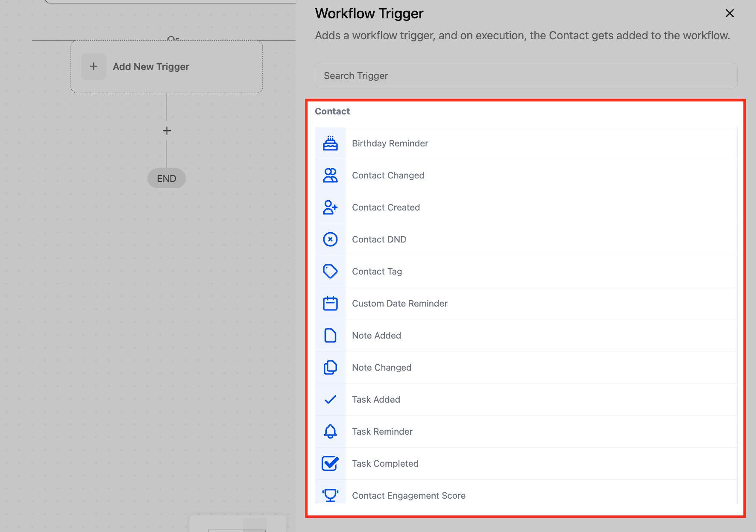Click the Task Reminder bell icon
The width and height of the screenshot is (756, 532).
click(x=330, y=432)
